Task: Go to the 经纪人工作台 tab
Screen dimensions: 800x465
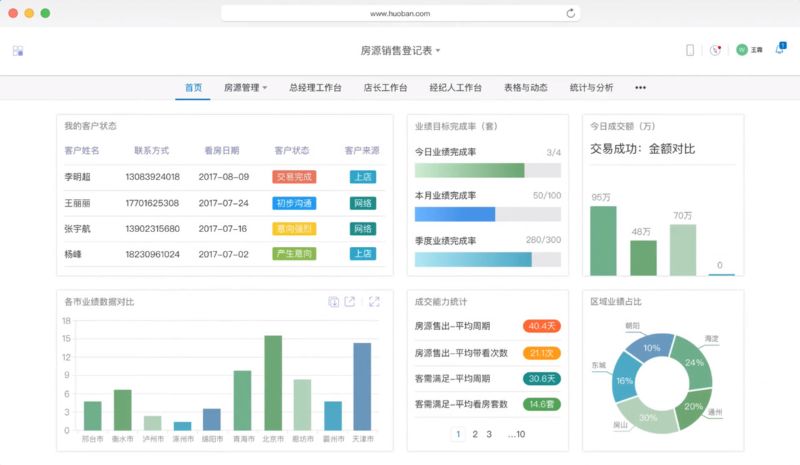Action: [x=455, y=88]
